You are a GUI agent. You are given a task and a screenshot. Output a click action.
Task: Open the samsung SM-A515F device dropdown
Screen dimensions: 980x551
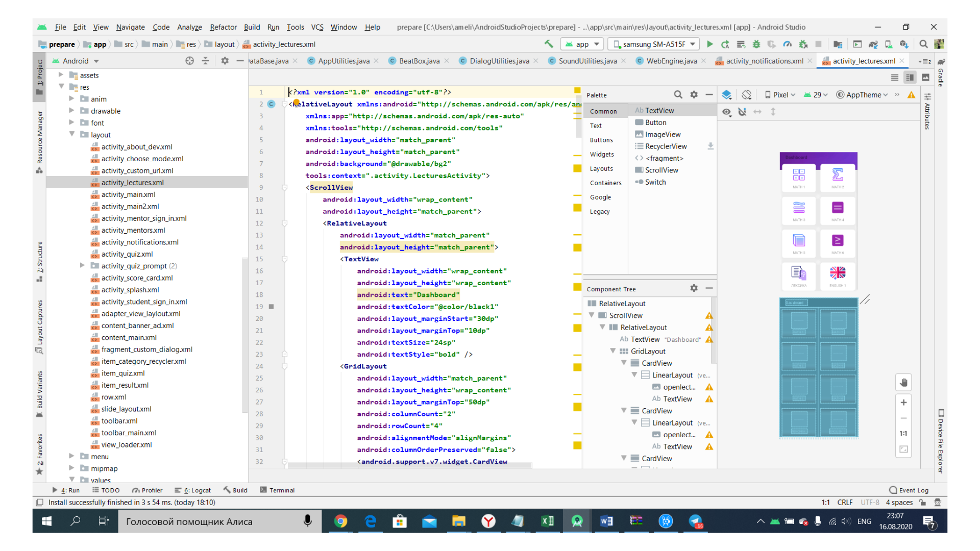pos(654,44)
